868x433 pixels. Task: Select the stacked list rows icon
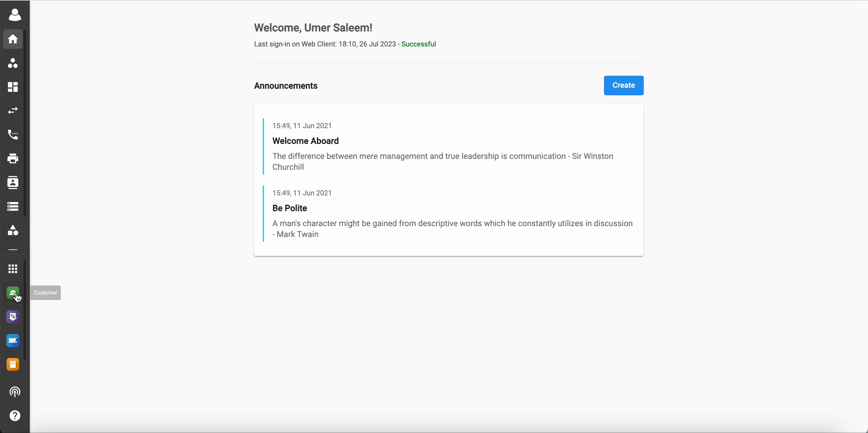(13, 206)
